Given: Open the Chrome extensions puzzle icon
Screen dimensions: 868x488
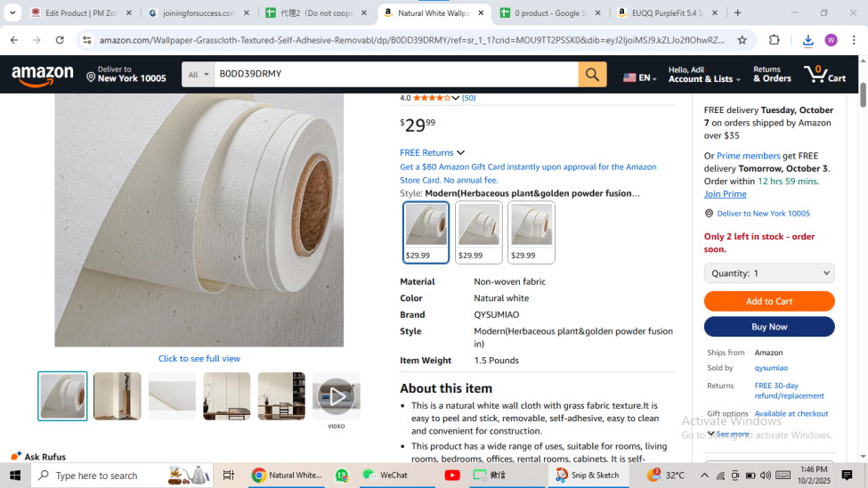Looking at the screenshot, I should [774, 40].
